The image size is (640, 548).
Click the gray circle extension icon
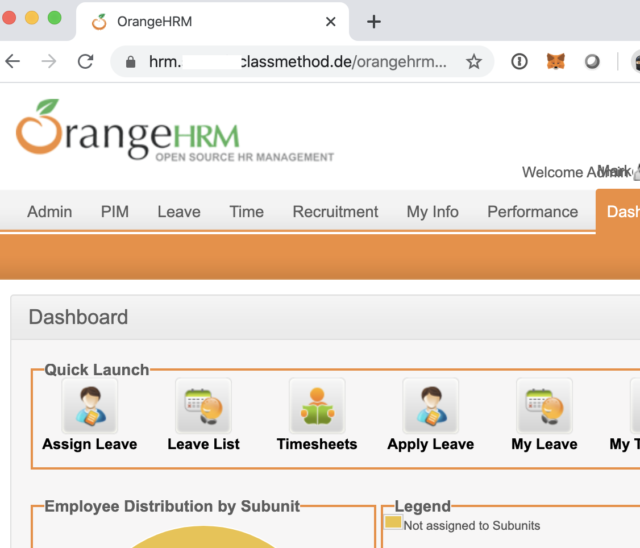point(592,62)
